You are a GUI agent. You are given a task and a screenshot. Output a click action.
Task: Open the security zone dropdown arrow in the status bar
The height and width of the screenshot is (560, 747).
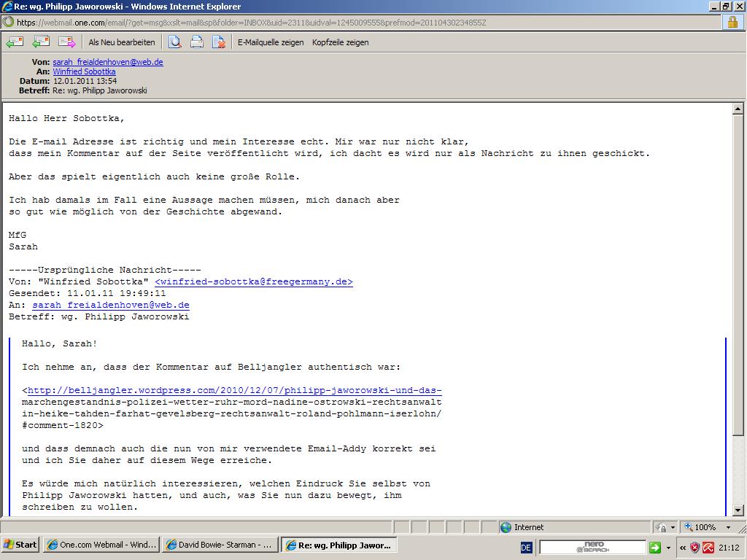tap(673, 527)
